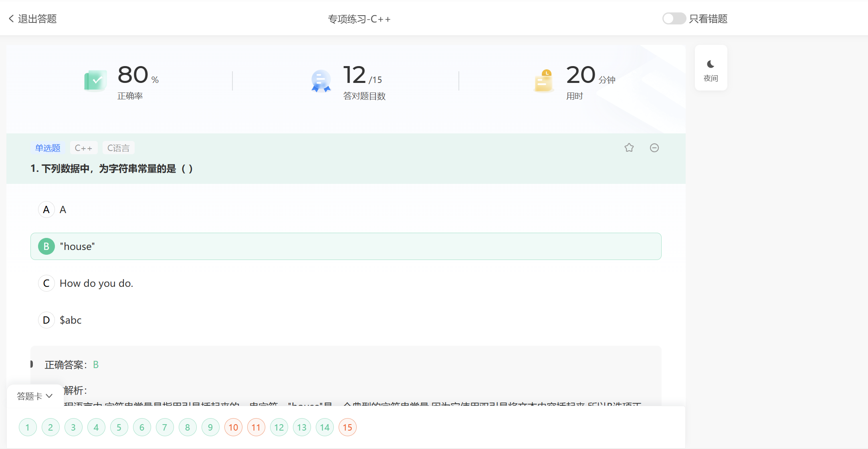The image size is (868, 449).
Task: Select the highlighted option B "house"
Action: [345, 246]
